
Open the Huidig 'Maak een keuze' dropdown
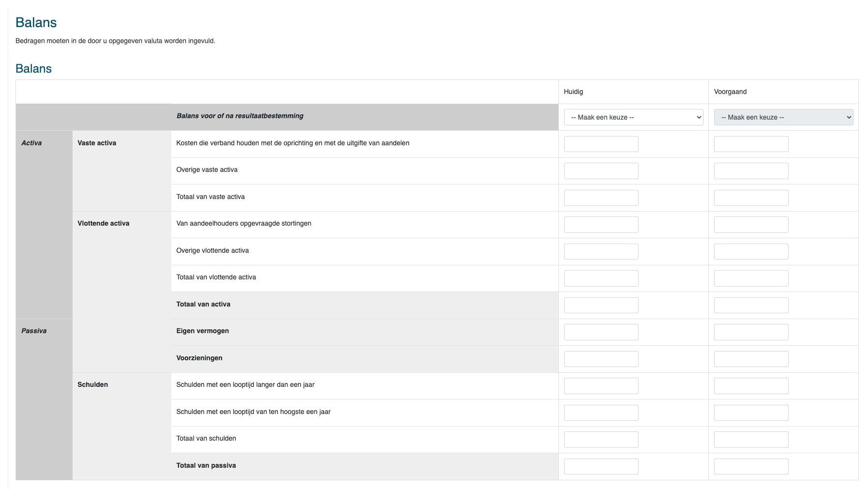click(x=633, y=117)
